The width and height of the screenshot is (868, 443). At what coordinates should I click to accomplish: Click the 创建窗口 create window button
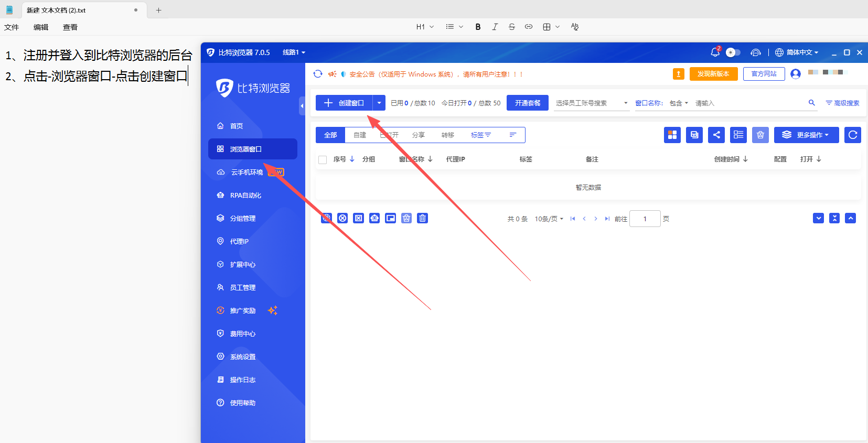click(x=344, y=103)
